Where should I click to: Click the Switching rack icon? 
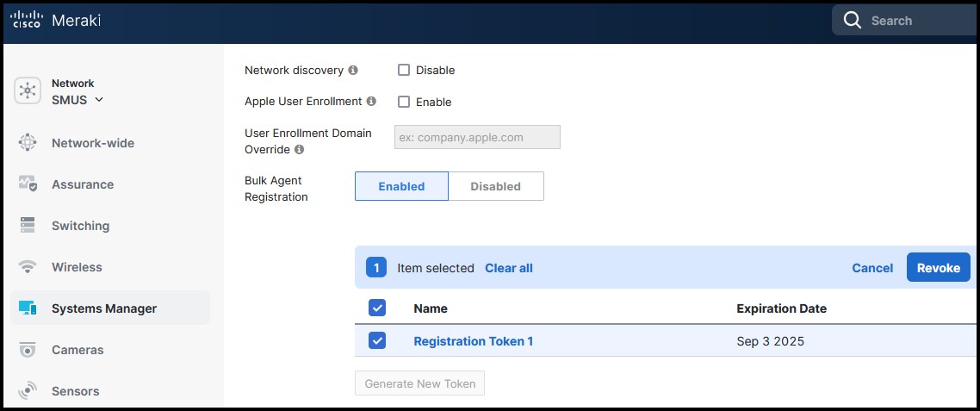(x=28, y=225)
